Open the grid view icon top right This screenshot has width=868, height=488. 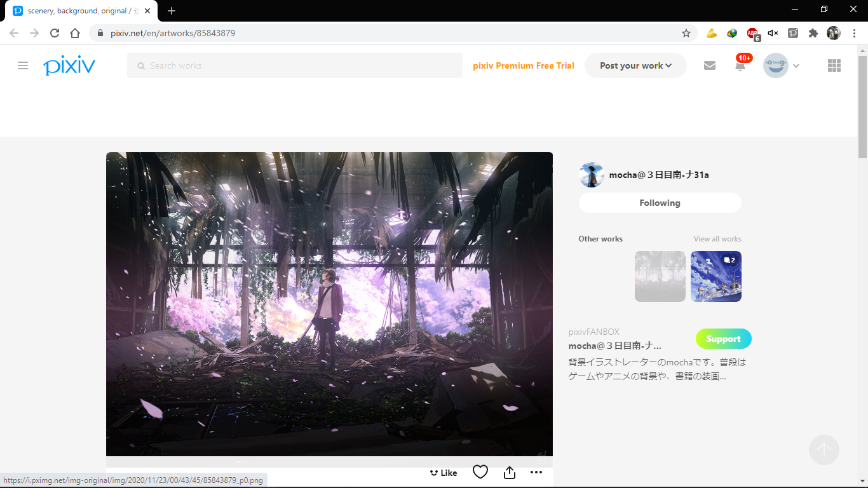(834, 65)
